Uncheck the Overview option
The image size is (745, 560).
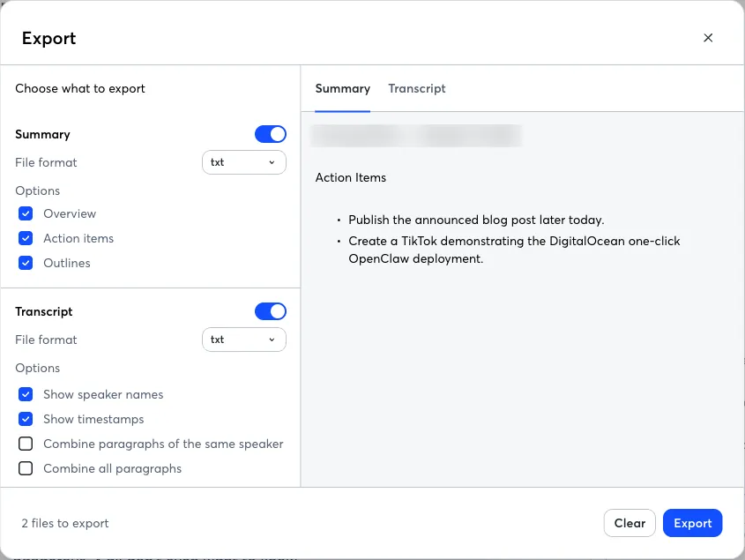pyautogui.click(x=26, y=213)
